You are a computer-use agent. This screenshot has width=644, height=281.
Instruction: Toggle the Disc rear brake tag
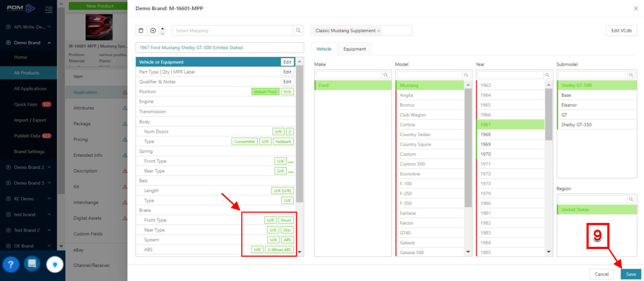pyautogui.click(x=287, y=230)
